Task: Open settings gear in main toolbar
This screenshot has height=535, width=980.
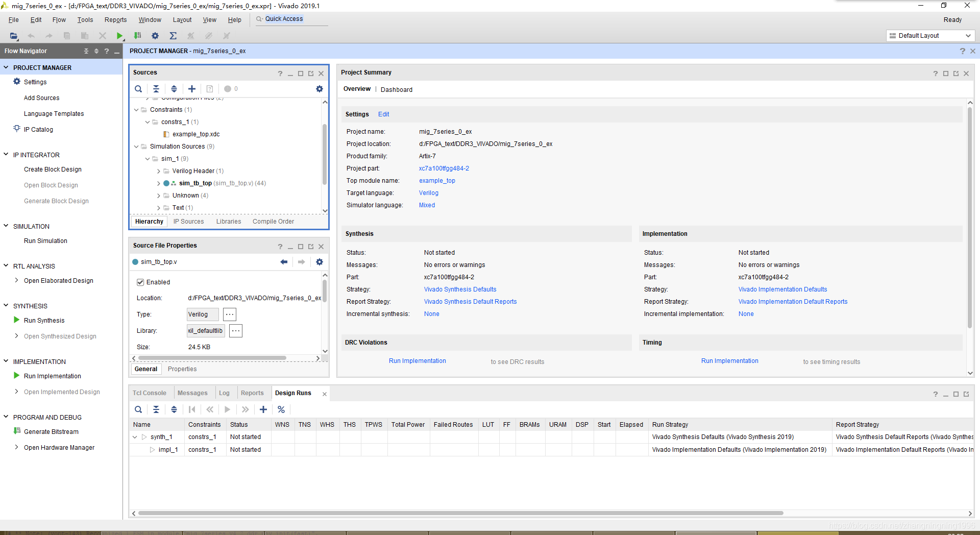Action: [x=155, y=36]
